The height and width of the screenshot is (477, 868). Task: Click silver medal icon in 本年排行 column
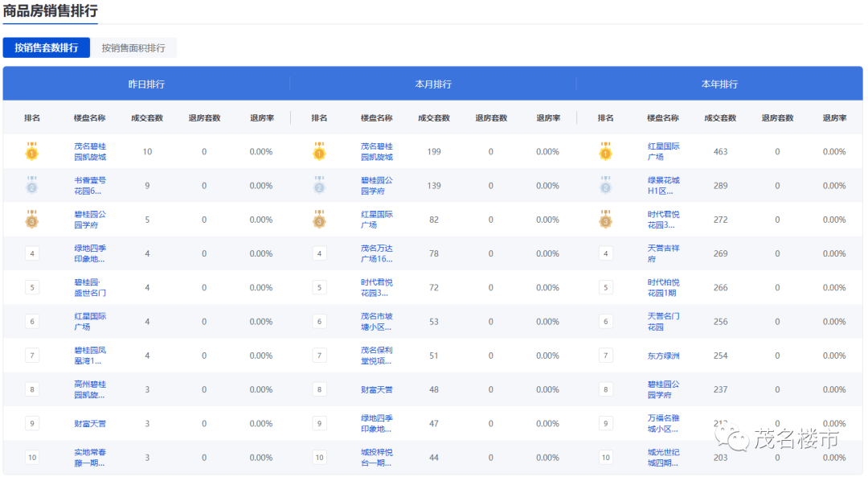click(606, 186)
